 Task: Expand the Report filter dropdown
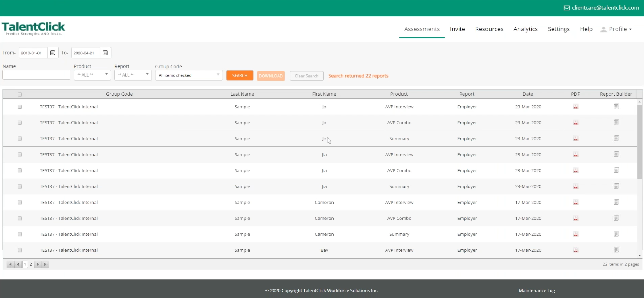pyautogui.click(x=133, y=75)
